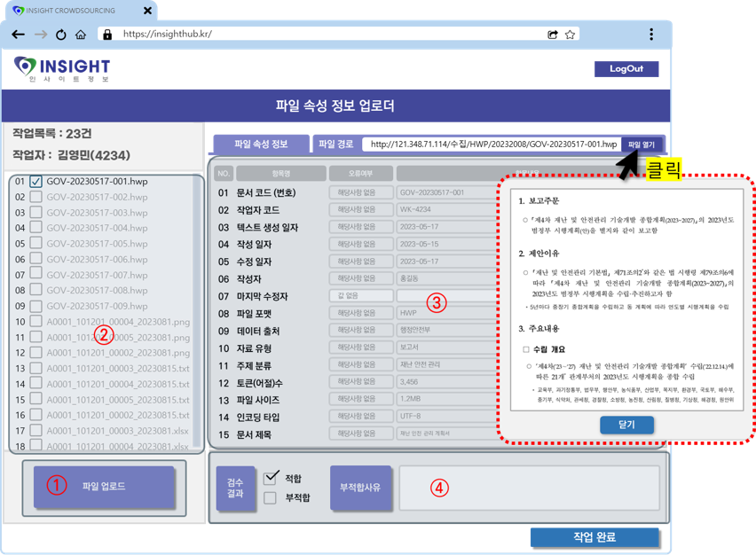Select file A0001_101201_00002_2023081.png in list
This screenshot has width=756, height=555.
[118, 353]
